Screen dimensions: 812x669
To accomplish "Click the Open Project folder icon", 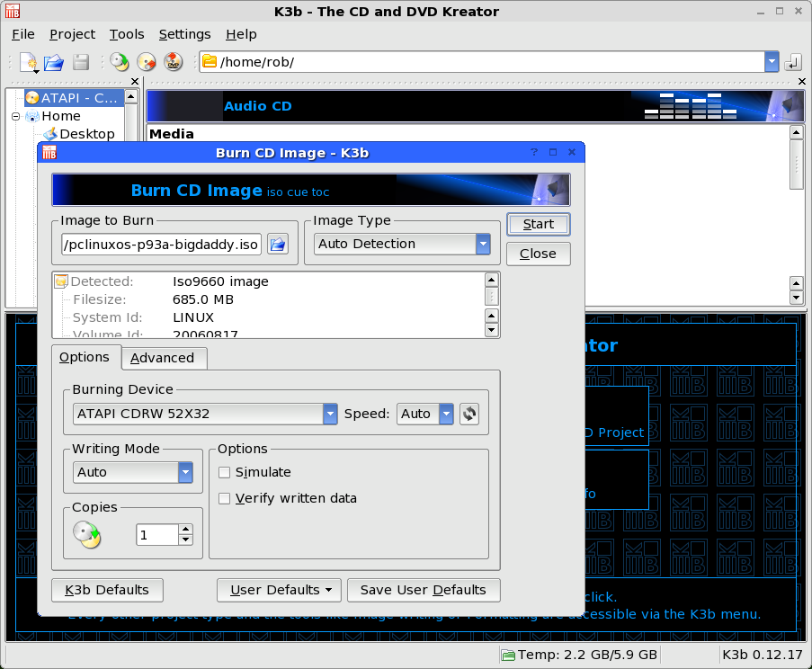I will point(54,62).
